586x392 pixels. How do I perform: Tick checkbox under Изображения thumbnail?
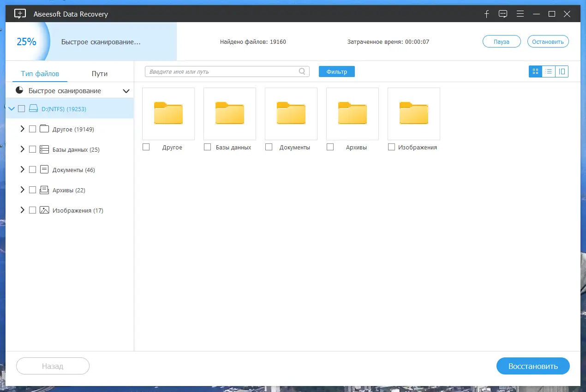(x=391, y=147)
